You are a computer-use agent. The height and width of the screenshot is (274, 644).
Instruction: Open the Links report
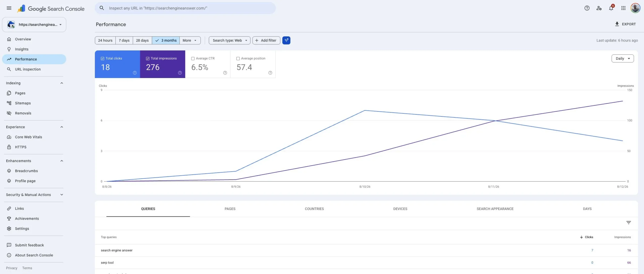pyautogui.click(x=34, y=209)
